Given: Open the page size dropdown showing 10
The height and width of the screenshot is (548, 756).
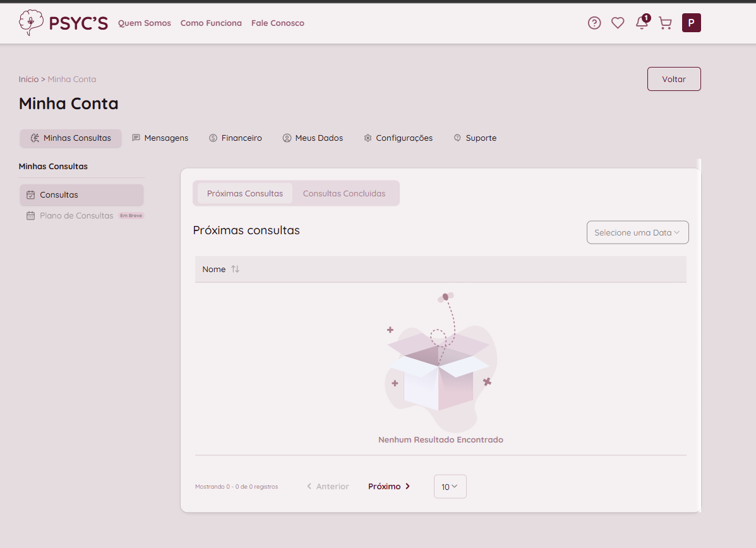Looking at the screenshot, I should tap(450, 486).
